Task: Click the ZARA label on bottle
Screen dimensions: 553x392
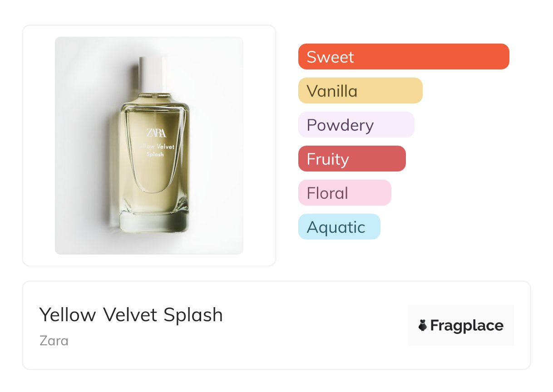Action: point(156,133)
